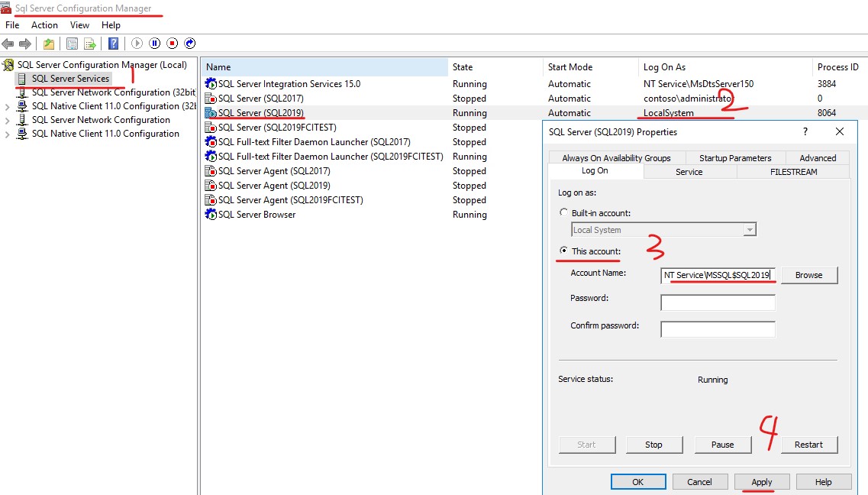This screenshot has height=495, width=868.
Task: Click the SQL Server Network Configuration (32bit) icon
Action: pos(22,92)
